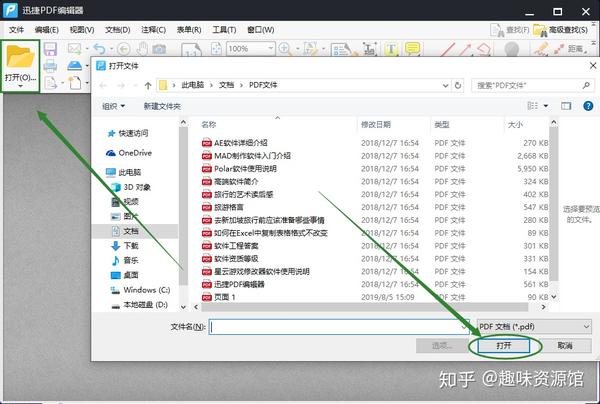Open the 组织 (Organize) dropdown
This screenshot has width=600, height=404.
coord(114,106)
